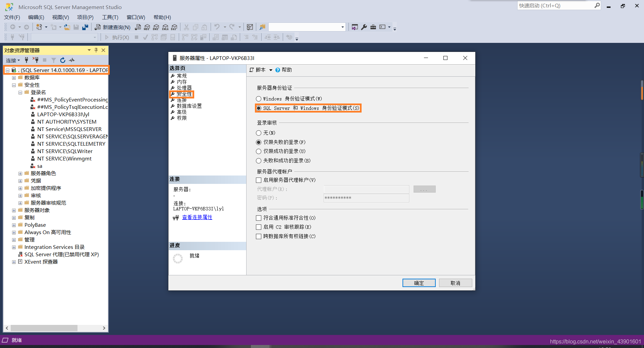Open the solution configurations combo box dropdown

point(342,27)
